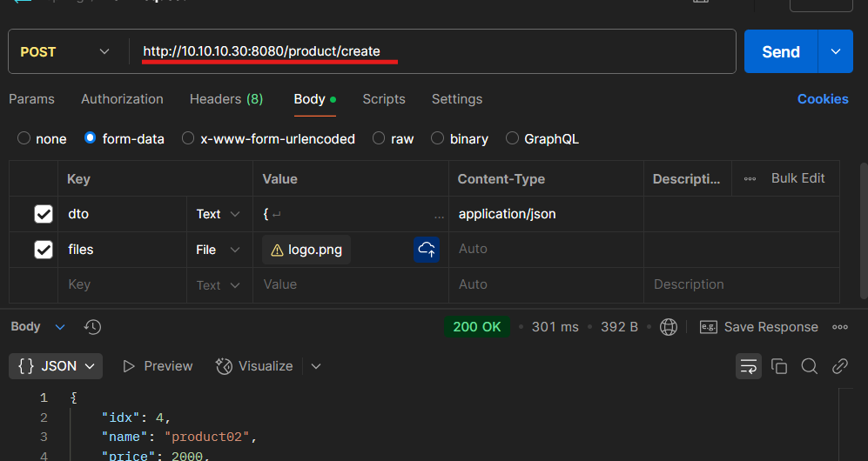Click the "name": "product02" line
The image size is (868, 461).
[x=179, y=438]
